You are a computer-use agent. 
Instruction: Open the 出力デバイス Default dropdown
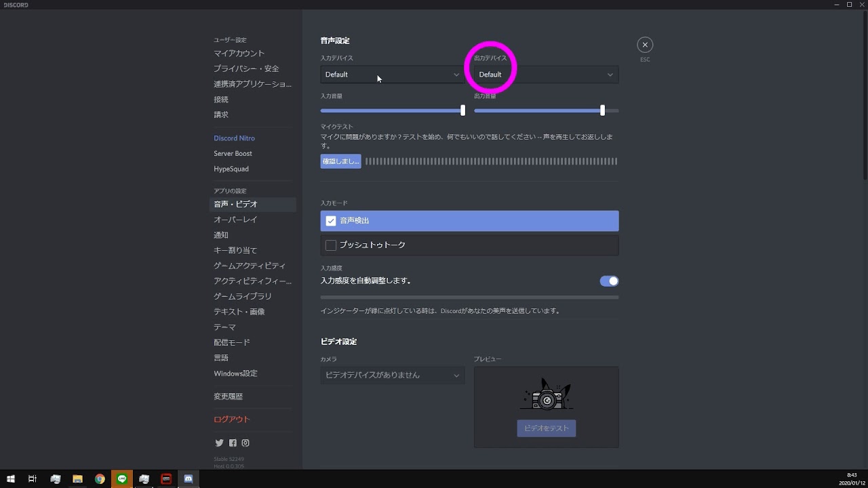[x=546, y=75]
